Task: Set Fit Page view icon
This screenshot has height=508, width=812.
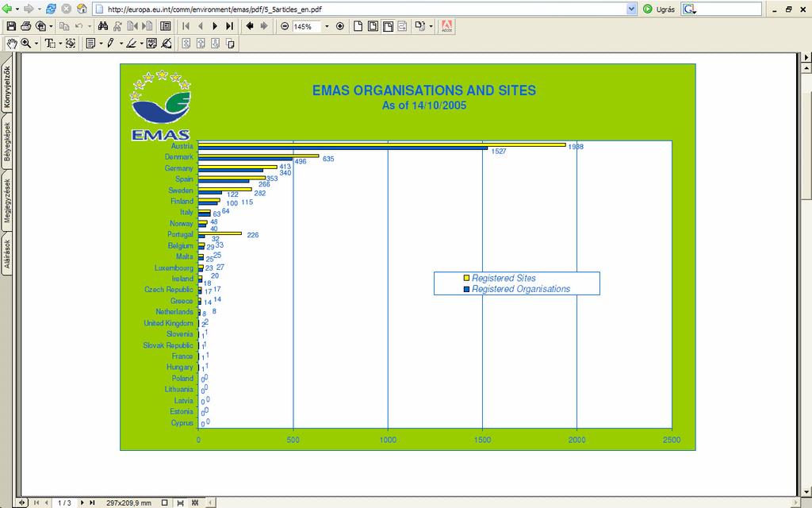Action: coord(373,26)
